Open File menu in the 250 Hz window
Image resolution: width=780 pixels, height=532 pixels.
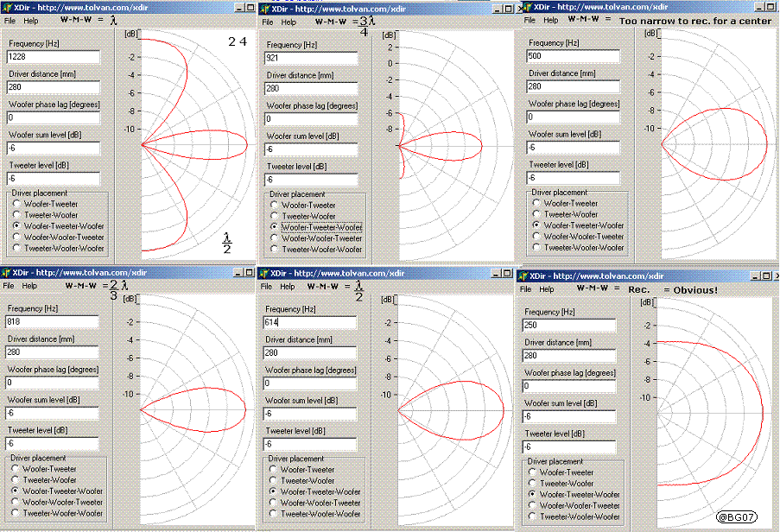526,289
